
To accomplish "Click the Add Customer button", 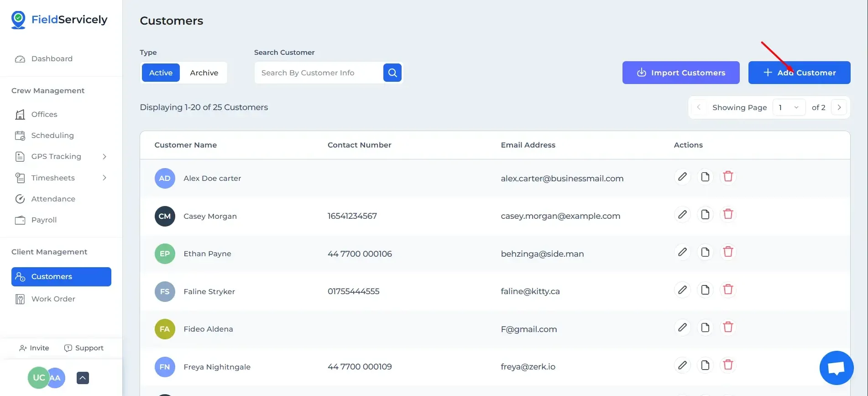I will (799, 73).
